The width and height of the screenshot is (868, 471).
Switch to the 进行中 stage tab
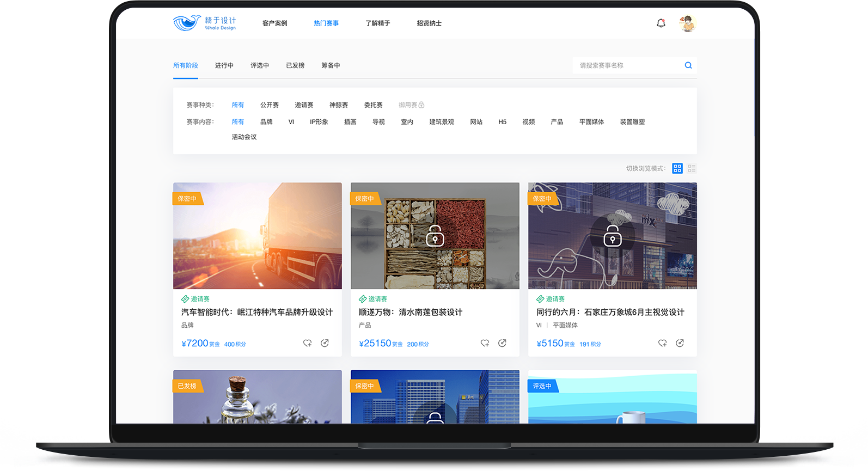[x=224, y=65]
